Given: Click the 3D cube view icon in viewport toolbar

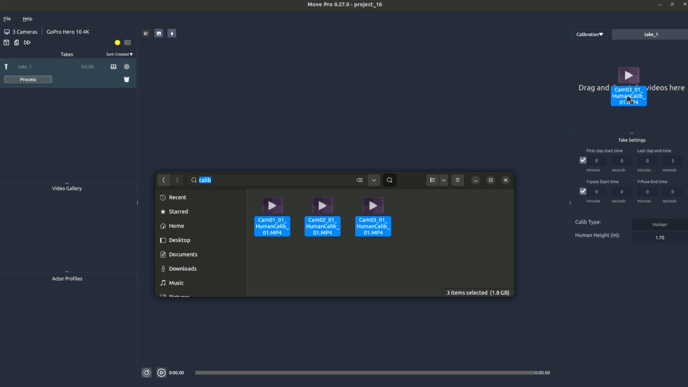Looking at the screenshot, I should pos(146,33).
